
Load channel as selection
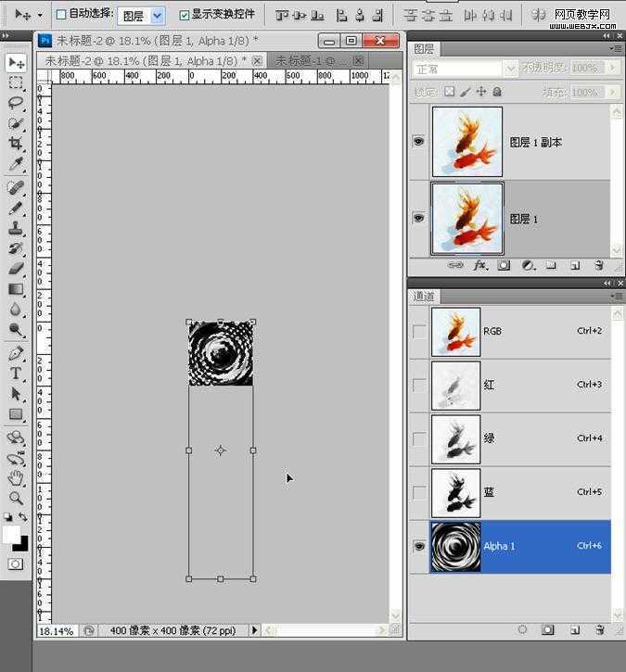click(x=523, y=629)
